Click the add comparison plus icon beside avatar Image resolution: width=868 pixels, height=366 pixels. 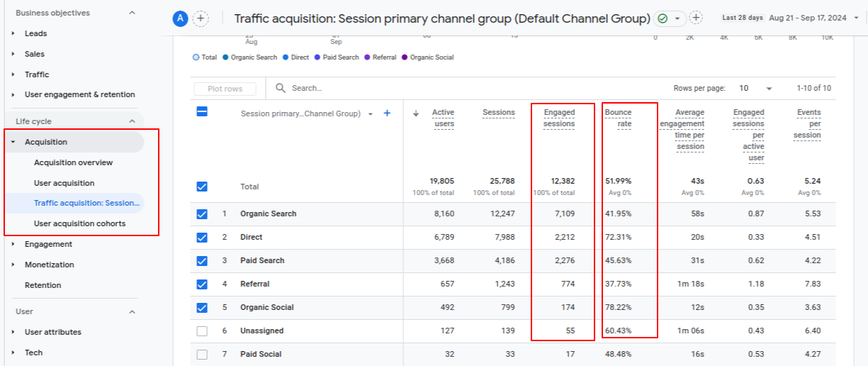click(x=201, y=18)
